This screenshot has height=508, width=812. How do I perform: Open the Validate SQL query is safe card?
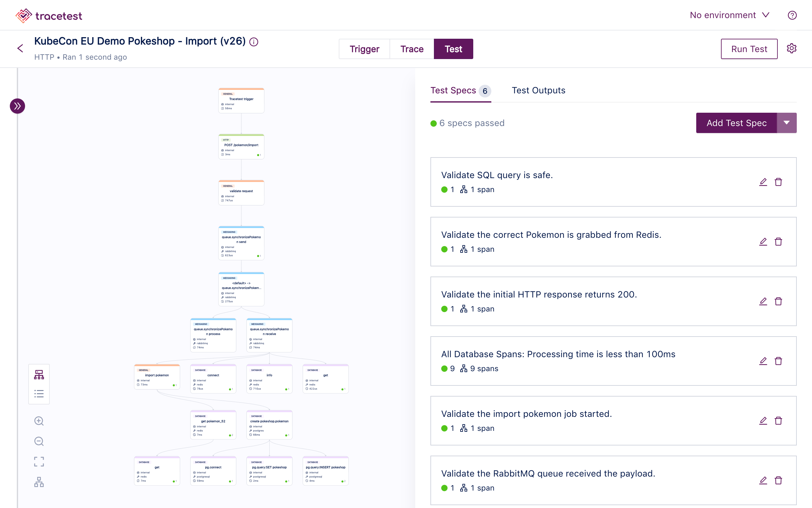[x=613, y=182]
